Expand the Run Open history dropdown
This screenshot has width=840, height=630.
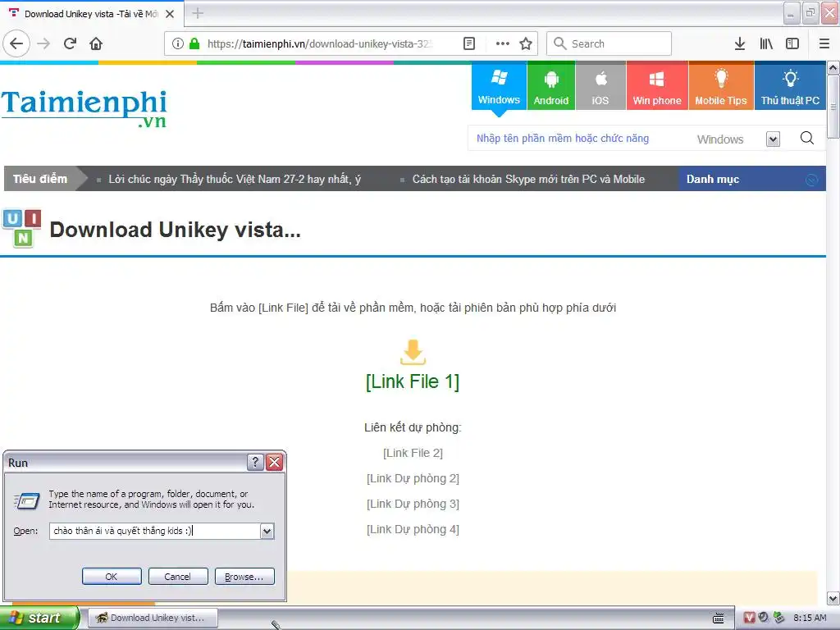click(267, 531)
